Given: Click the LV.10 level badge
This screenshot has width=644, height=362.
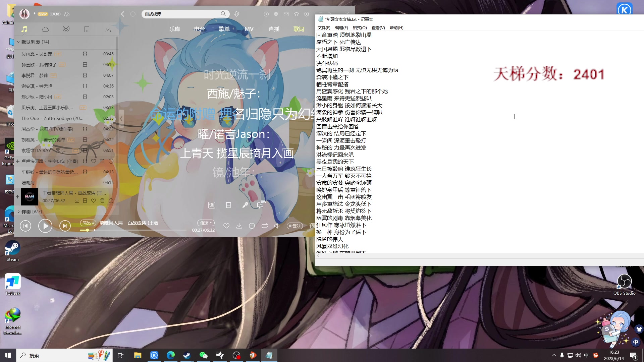Looking at the screenshot, I should click(55, 14).
